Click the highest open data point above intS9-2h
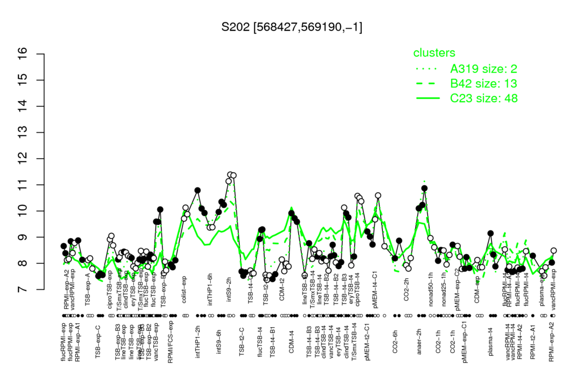 (230, 175)
